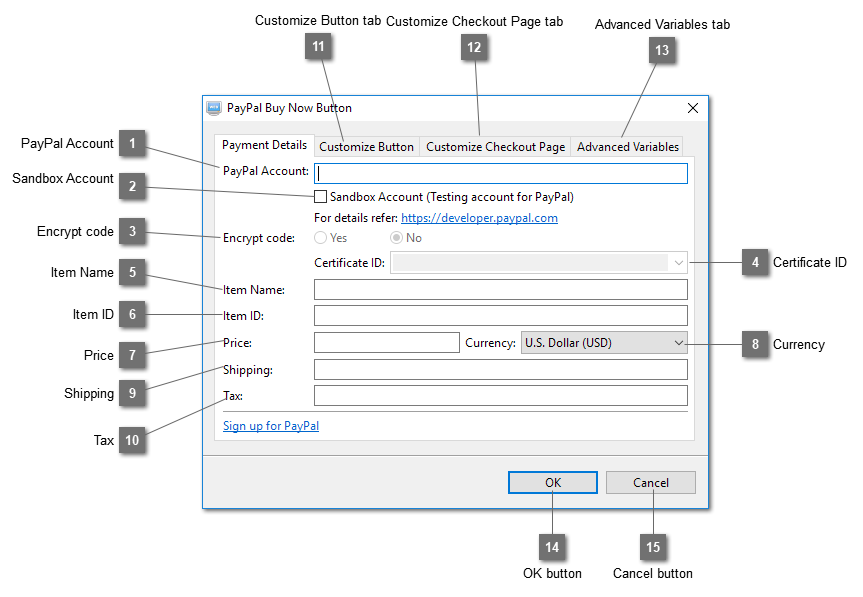Focus the PayPal Account input field

coord(501,173)
